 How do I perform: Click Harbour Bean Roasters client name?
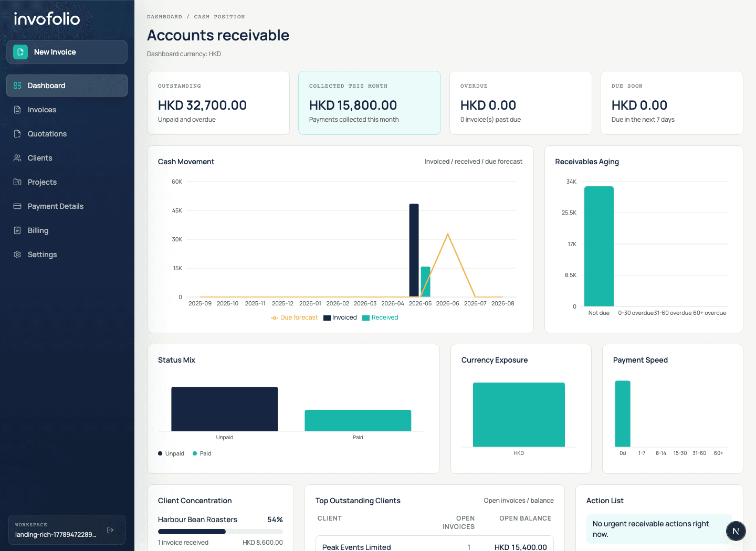click(197, 520)
